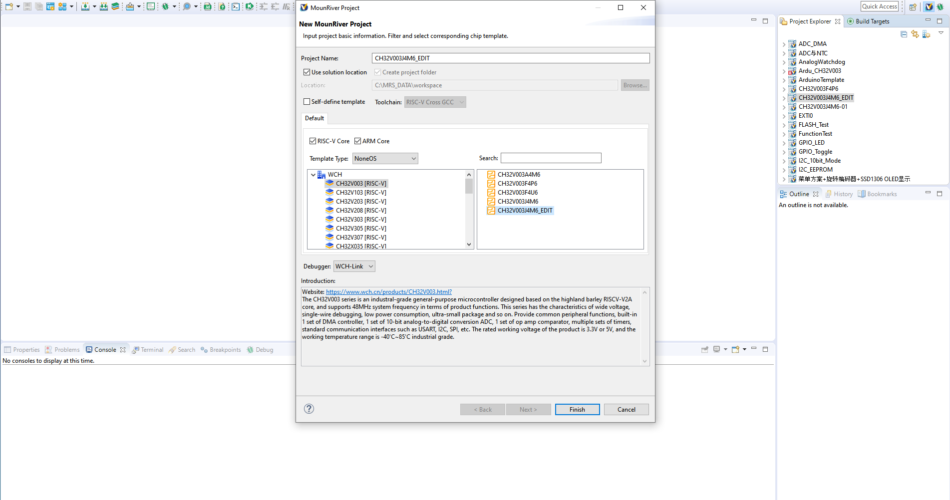Toggle Create project folder checkbox
This screenshot has width=950, height=500.
click(x=377, y=72)
